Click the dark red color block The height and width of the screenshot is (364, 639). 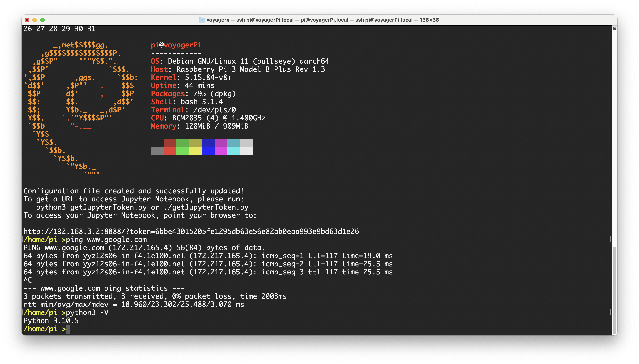coord(170,143)
